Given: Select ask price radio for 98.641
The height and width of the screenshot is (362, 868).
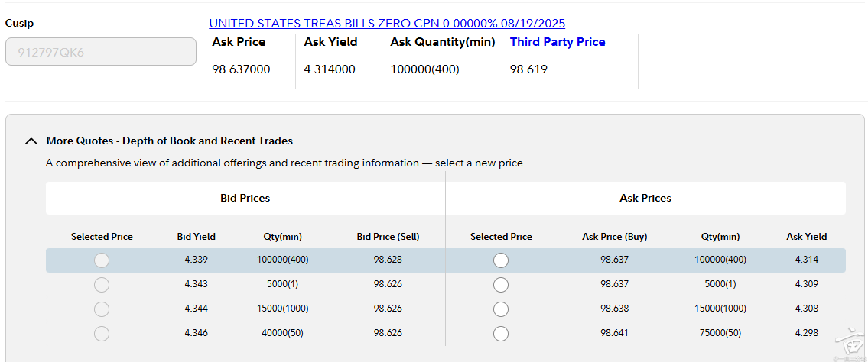Looking at the screenshot, I should [x=501, y=334].
